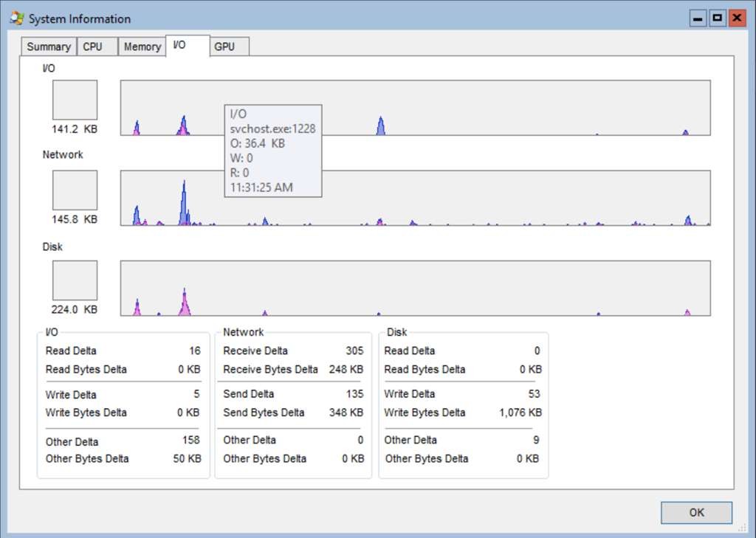
Task: Minimize the System Information window
Action: (x=698, y=18)
